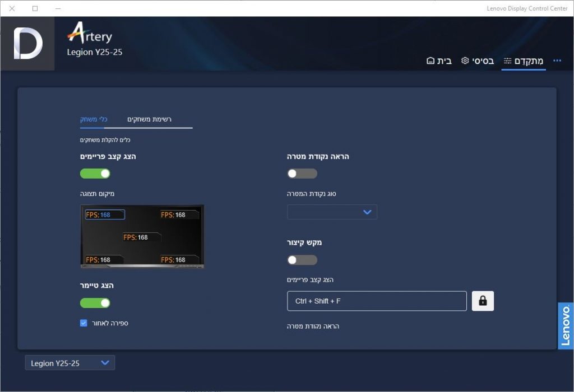The height and width of the screenshot is (392, 574).
Task: Switch to the בסיסי basic settings tab
Action: point(478,60)
